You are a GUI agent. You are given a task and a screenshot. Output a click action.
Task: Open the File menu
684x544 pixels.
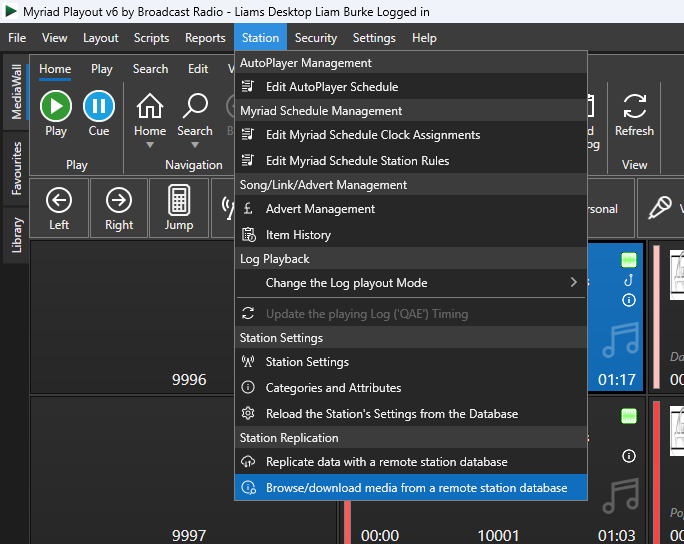tap(17, 38)
